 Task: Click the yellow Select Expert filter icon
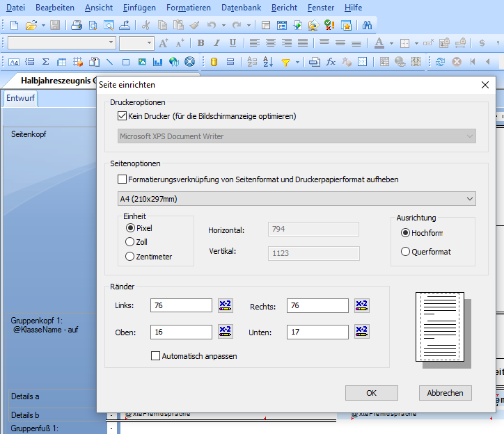pos(285,62)
